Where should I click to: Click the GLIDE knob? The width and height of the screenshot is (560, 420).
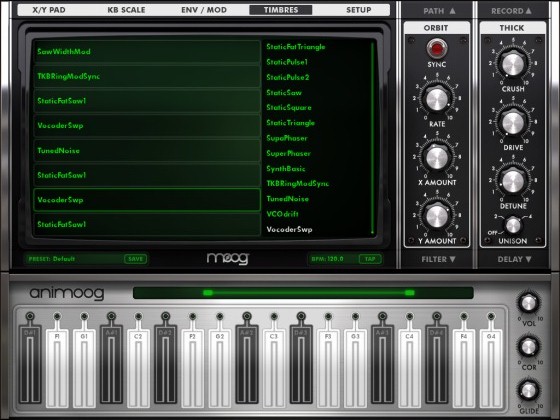529,390
